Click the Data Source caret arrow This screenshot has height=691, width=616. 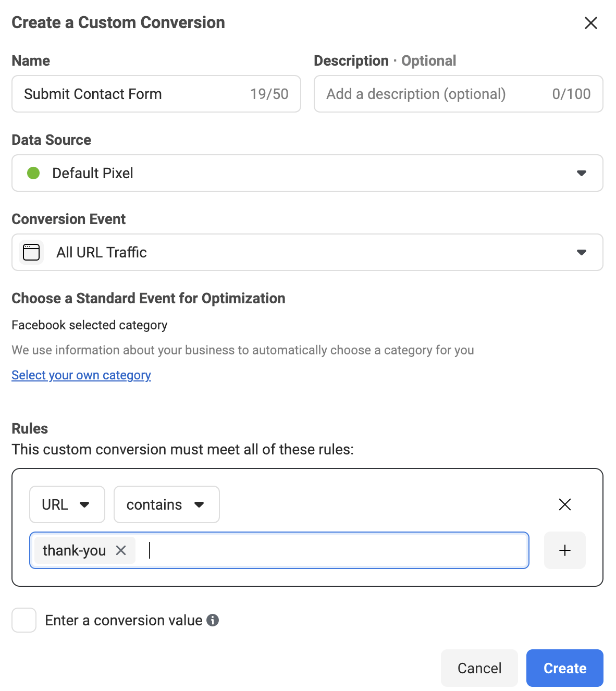pyautogui.click(x=582, y=173)
